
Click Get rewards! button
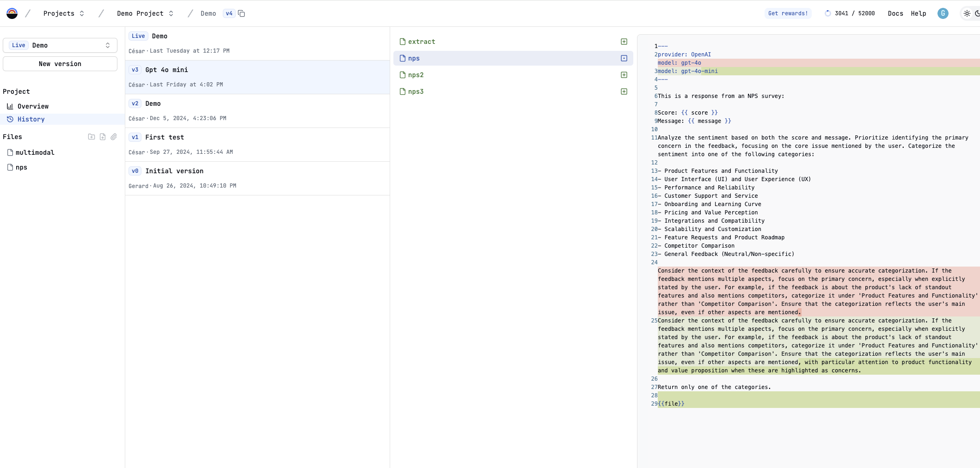788,13
